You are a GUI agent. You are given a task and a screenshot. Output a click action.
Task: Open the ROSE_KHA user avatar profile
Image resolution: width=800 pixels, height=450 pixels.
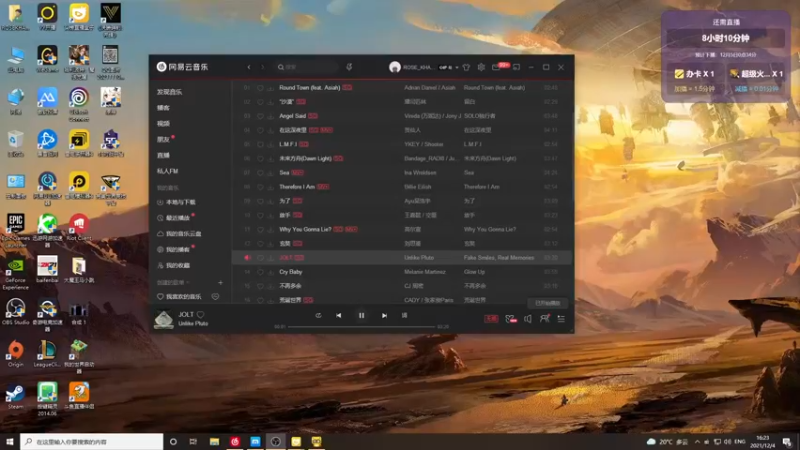(394, 67)
